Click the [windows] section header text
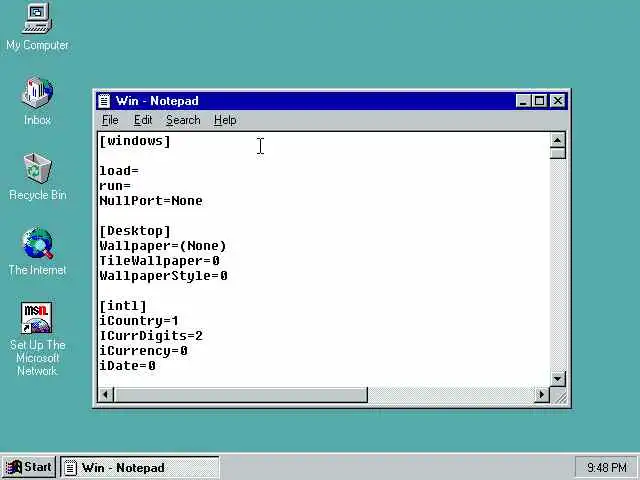The width and height of the screenshot is (640, 480). pyautogui.click(x=135, y=141)
